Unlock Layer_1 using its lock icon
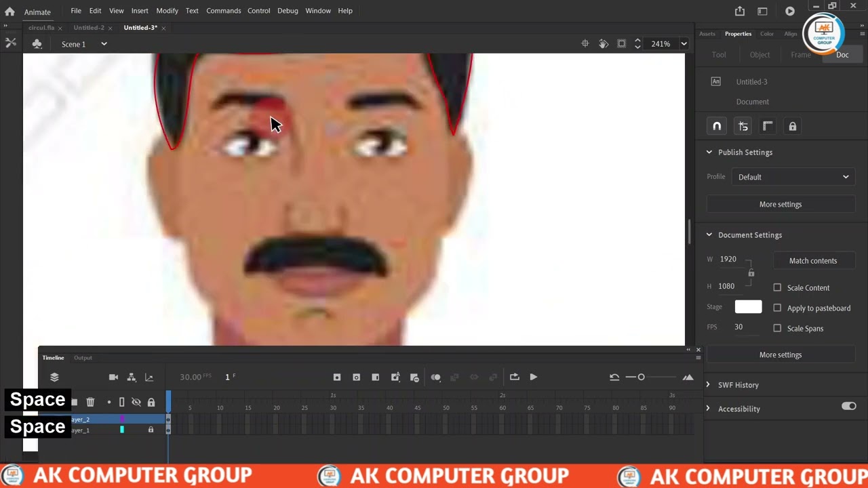Image resolution: width=868 pixels, height=488 pixels. (151, 430)
